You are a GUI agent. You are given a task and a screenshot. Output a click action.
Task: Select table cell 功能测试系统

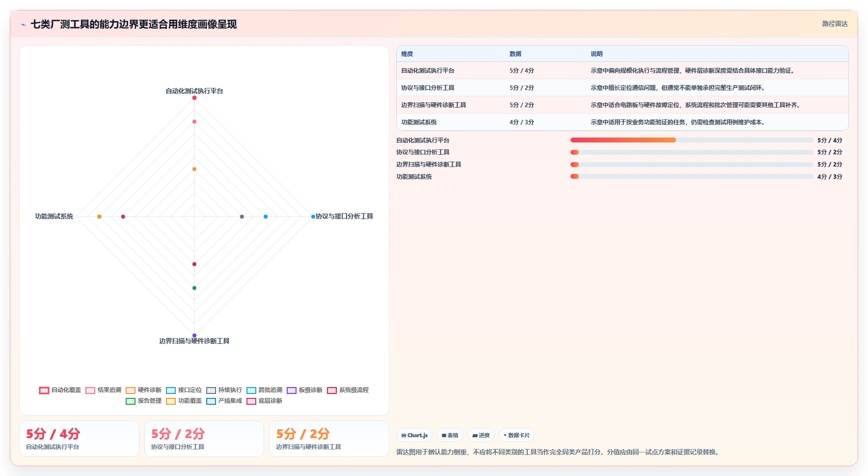pyautogui.click(x=419, y=122)
